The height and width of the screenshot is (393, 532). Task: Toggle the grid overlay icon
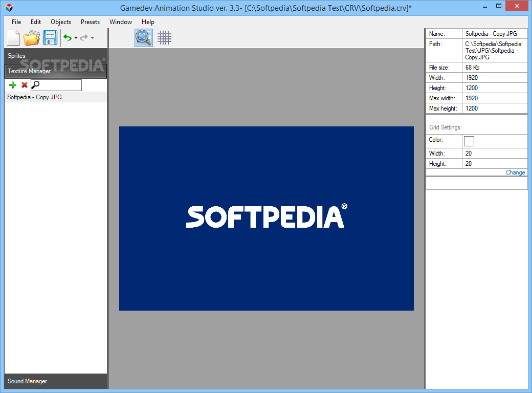(x=165, y=38)
